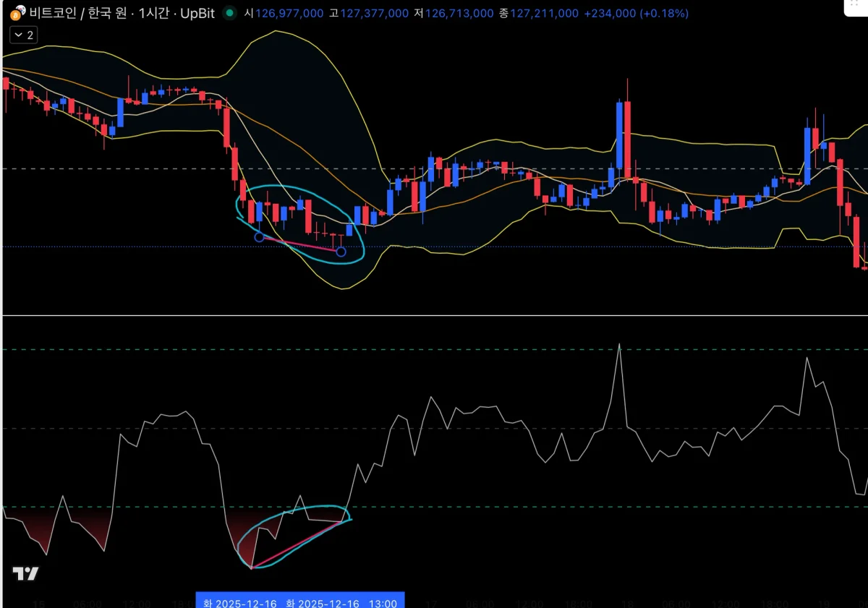
Task: Click the low value 126,713,000
Action: pyautogui.click(x=459, y=14)
